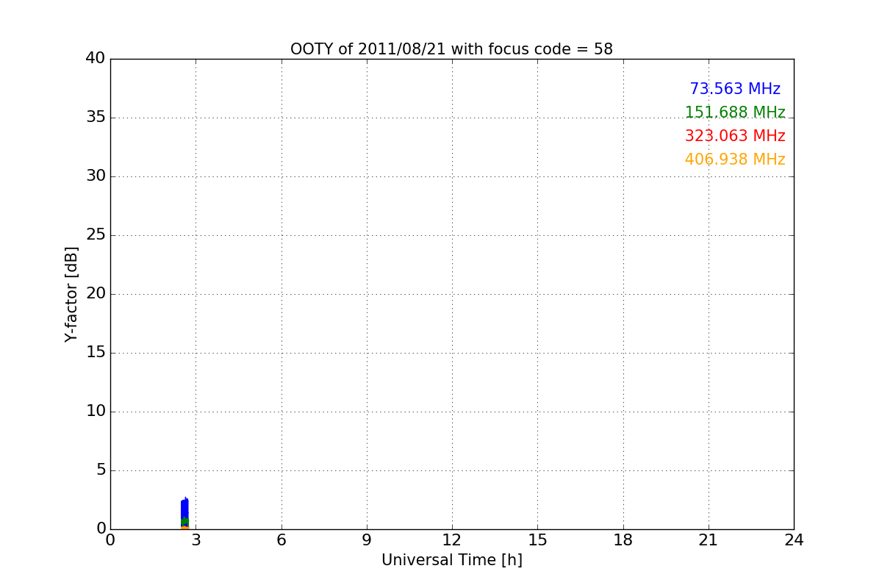Click the y-axis tick label '15'

pyautogui.click(x=96, y=352)
